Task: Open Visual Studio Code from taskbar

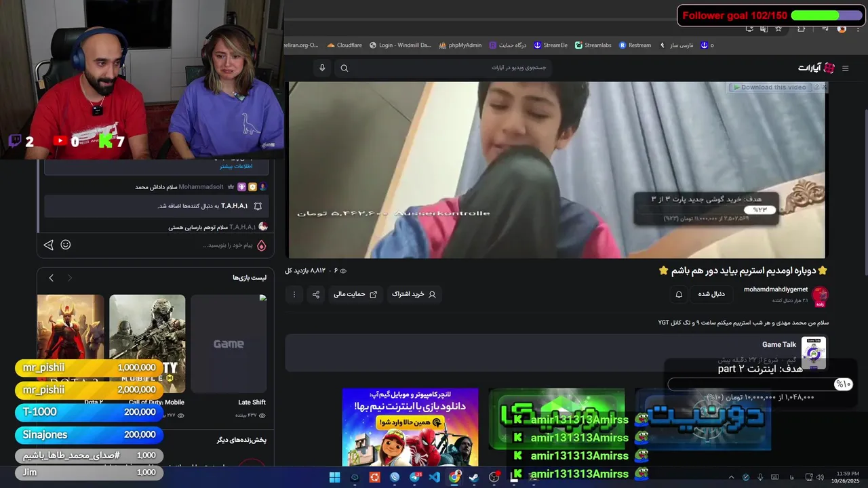Action: coord(435,477)
